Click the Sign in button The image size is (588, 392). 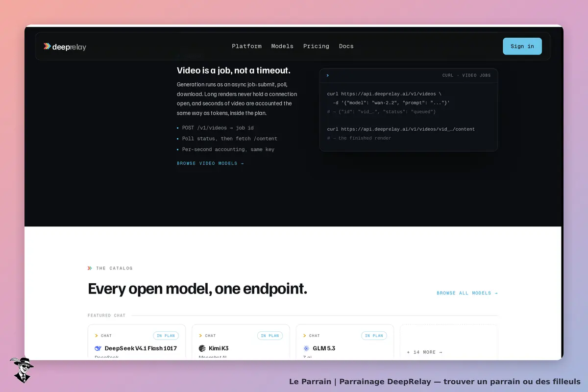coord(522,46)
